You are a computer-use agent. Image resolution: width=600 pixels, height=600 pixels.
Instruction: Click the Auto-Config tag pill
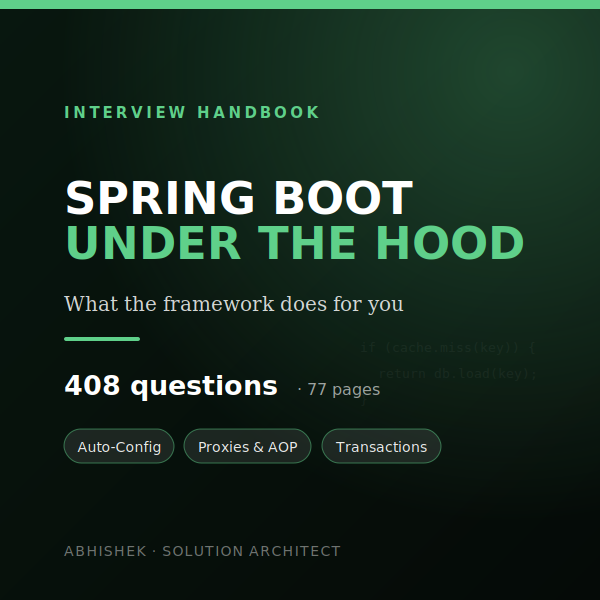click(x=119, y=446)
